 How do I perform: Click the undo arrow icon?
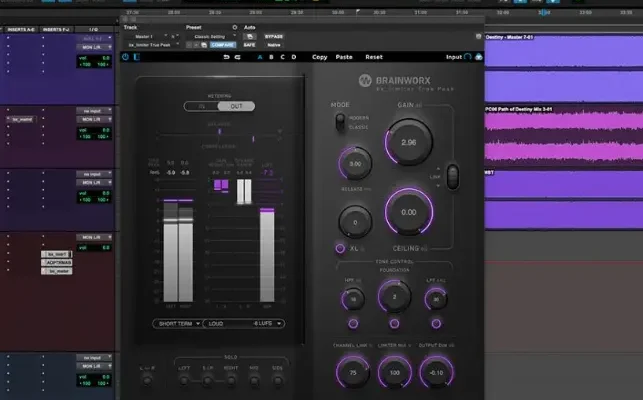pyautogui.click(x=226, y=57)
